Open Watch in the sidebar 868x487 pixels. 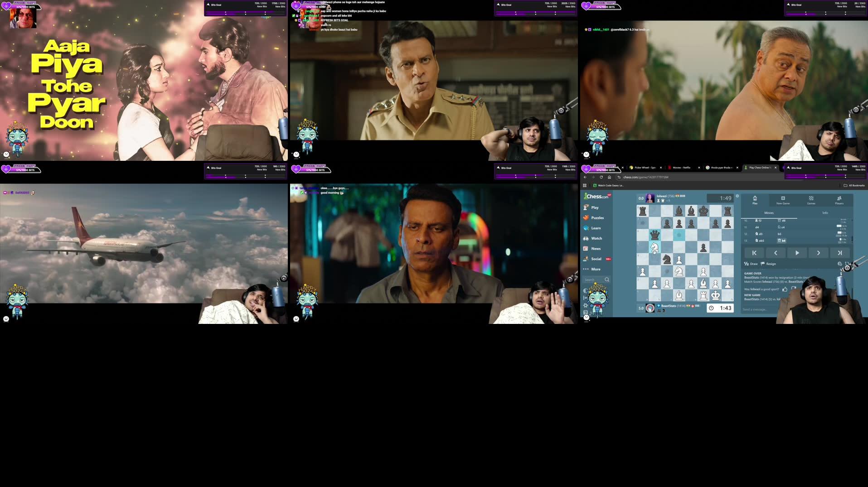pos(592,238)
